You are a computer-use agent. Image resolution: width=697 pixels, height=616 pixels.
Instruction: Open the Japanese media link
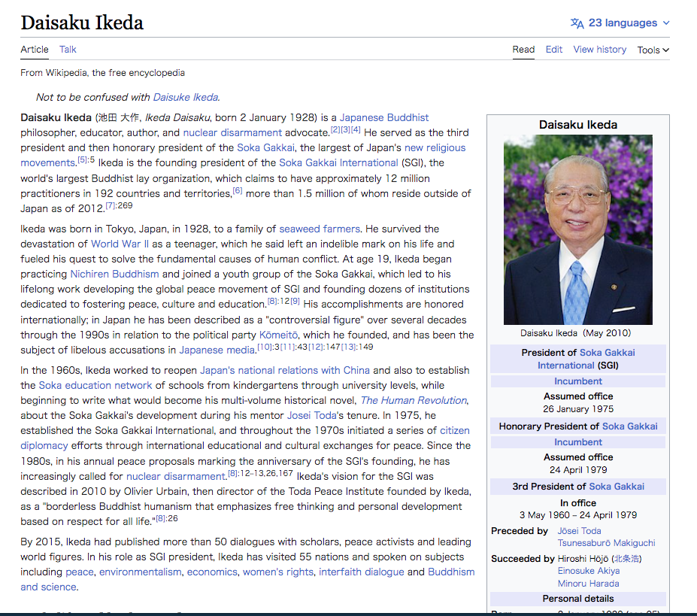pos(217,350)
